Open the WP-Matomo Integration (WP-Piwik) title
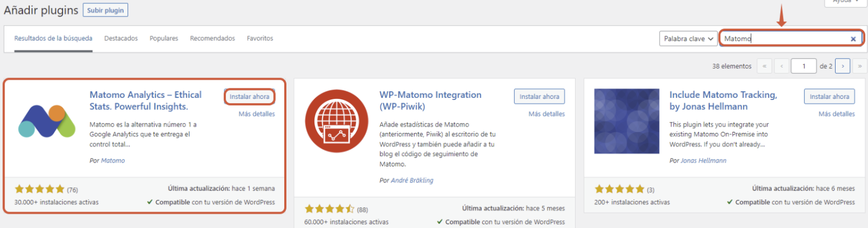Screen dimensions: 868x228 (430, 101)
